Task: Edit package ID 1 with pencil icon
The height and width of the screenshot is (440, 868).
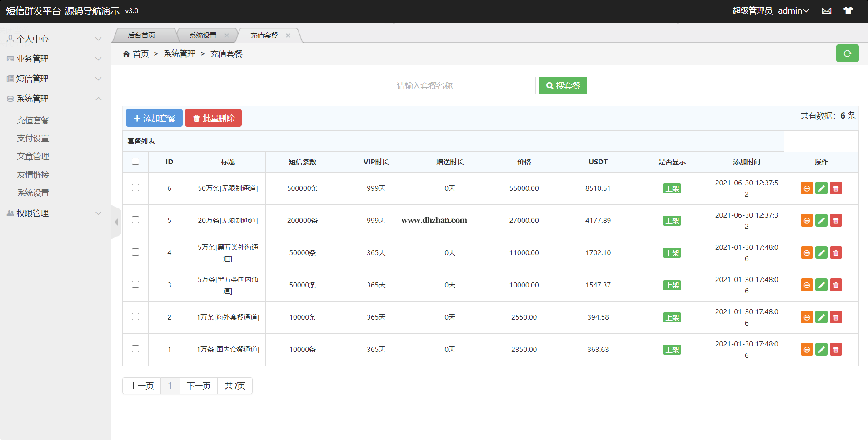Action: pos(821,350)
